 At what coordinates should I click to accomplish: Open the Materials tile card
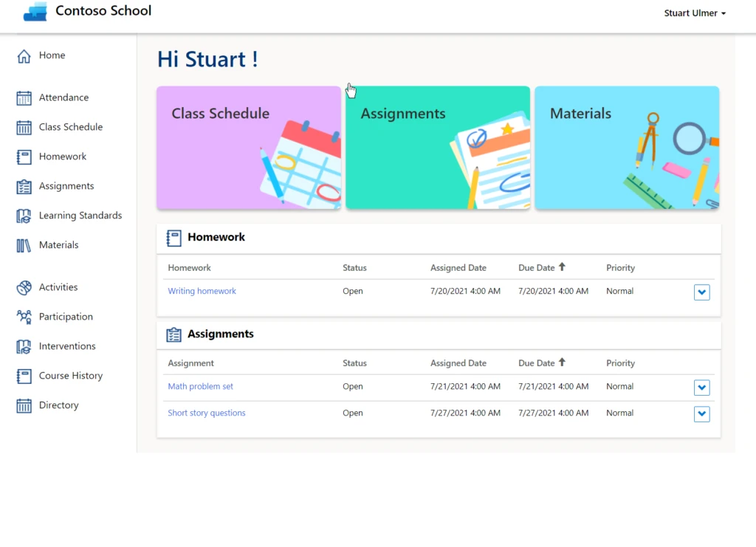[626, 147]
